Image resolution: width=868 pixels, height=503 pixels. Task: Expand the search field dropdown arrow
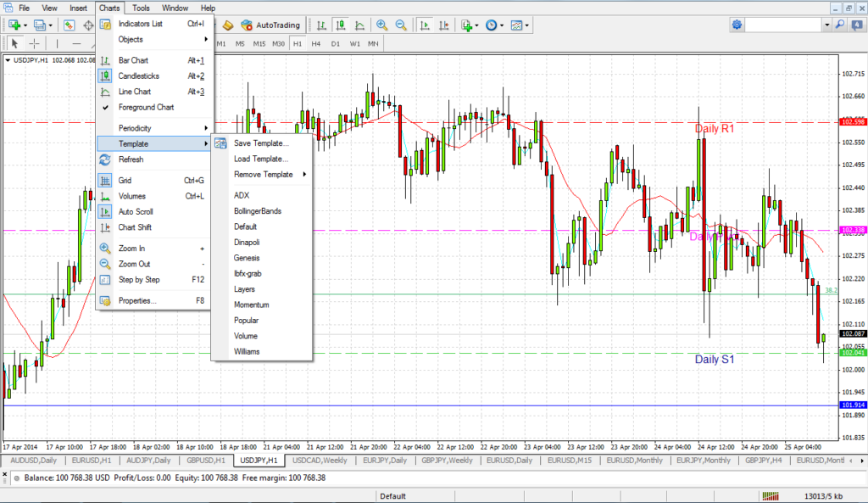coord(827,25)
